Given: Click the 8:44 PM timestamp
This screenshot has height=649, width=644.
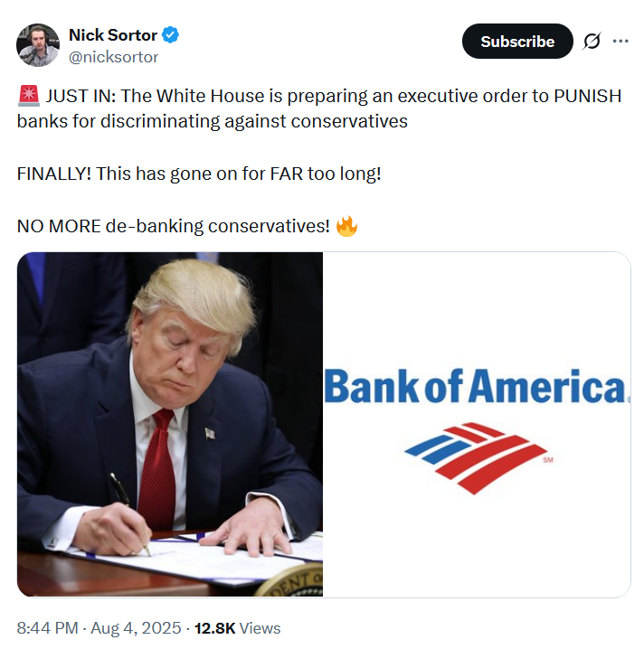Looking at the screenshot, I should click(47, 628).
